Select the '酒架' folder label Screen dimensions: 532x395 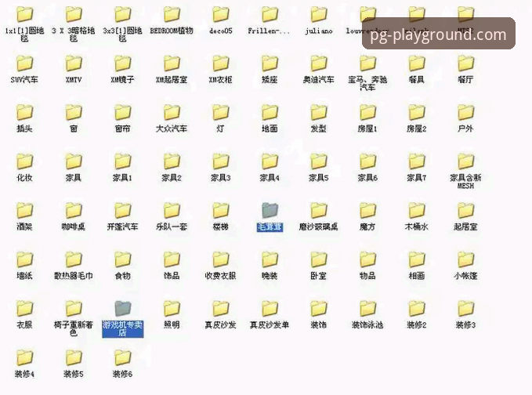24,226
